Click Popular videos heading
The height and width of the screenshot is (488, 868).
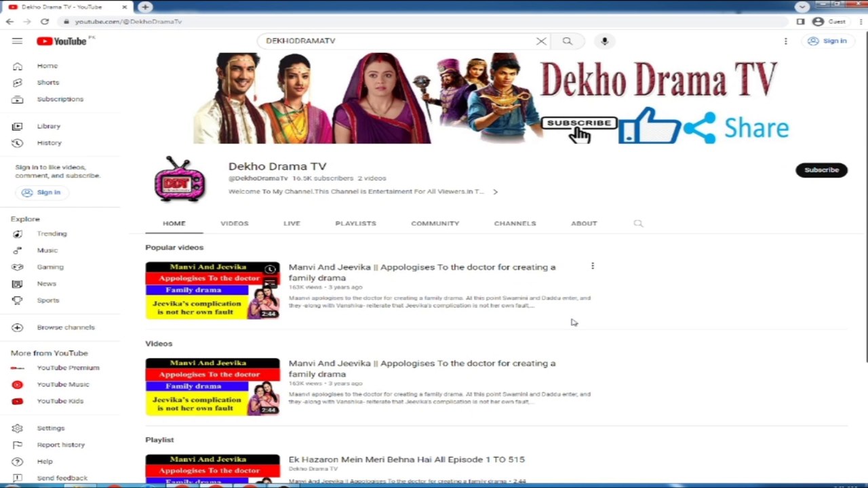click(174, 247)
